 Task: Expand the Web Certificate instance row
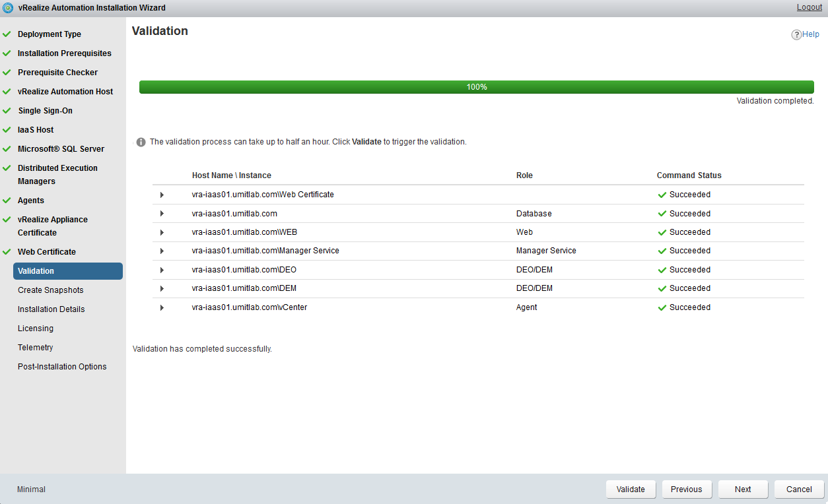(x=162, y=195)
